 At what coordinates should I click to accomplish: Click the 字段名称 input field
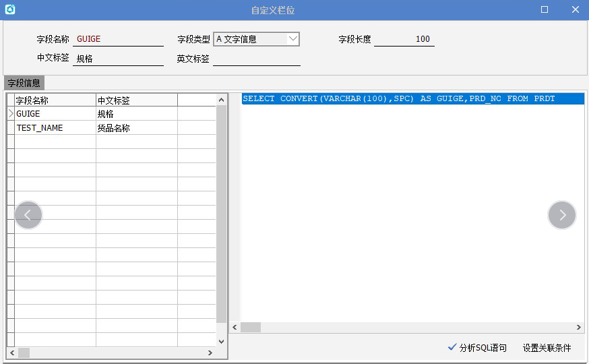(x=118, y=39)
